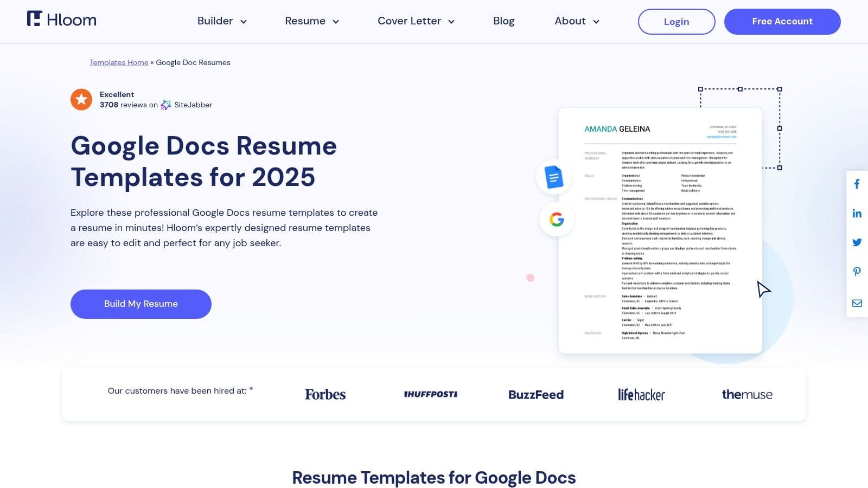Create a Free Account

(782, 22)
